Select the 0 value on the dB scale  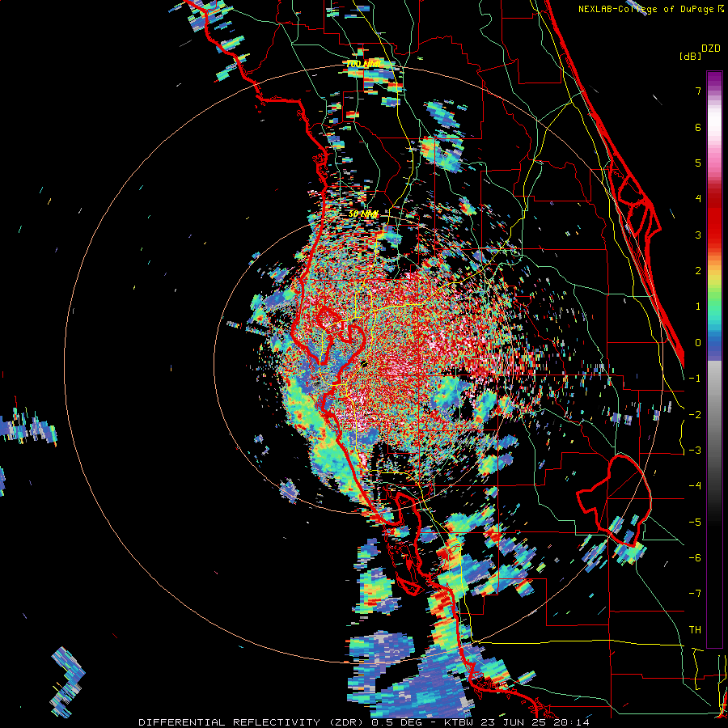click(x=698, y=342)
